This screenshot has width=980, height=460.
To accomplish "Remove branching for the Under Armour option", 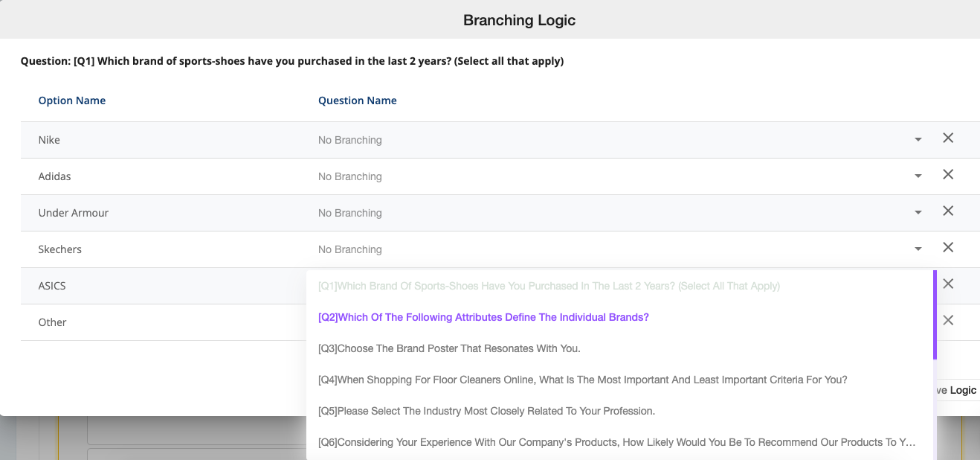I will coord(948,211).
